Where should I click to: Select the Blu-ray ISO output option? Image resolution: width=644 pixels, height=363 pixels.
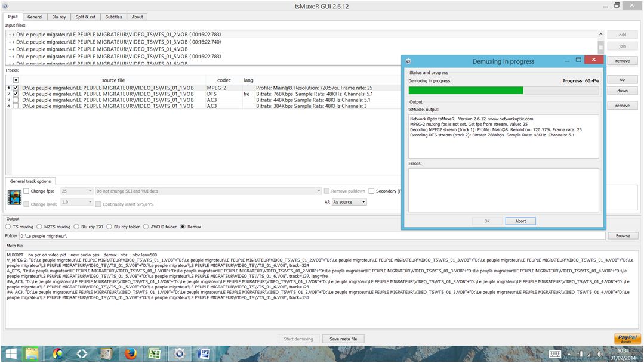coord(79,227)
